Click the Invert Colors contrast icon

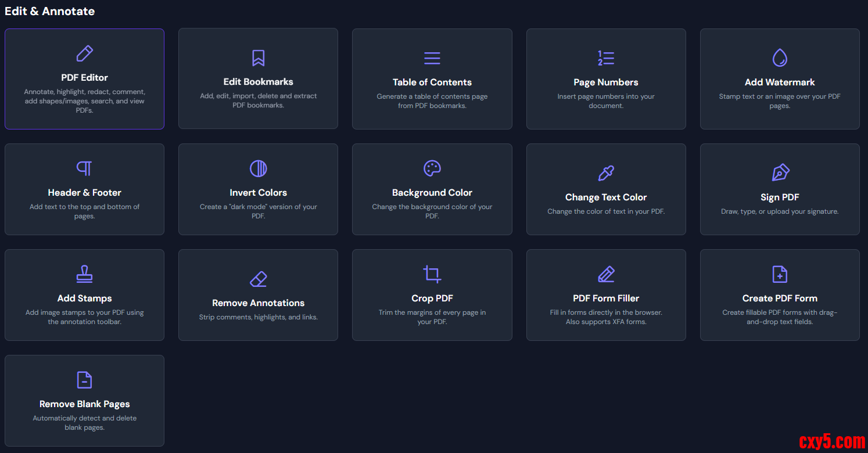tap(258, 168)
